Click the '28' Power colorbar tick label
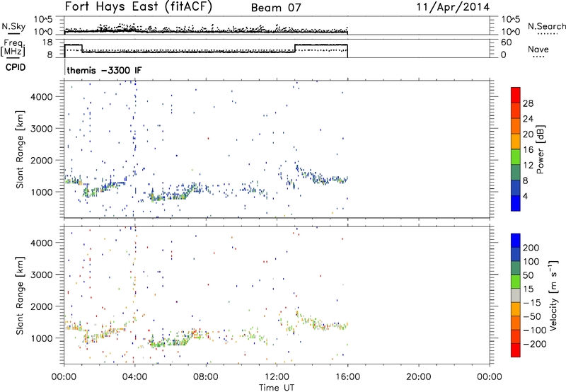 pos(528,103)
